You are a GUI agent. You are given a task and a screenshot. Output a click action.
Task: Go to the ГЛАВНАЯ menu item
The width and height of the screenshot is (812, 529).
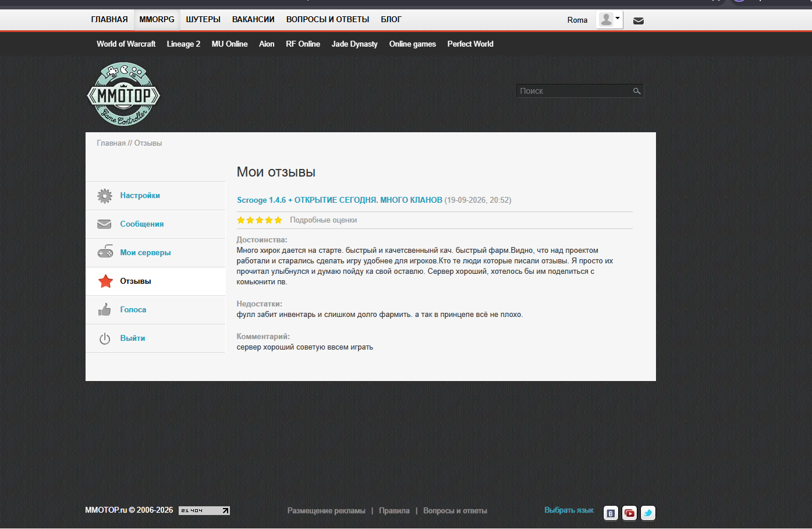click(x=109, y=20)
